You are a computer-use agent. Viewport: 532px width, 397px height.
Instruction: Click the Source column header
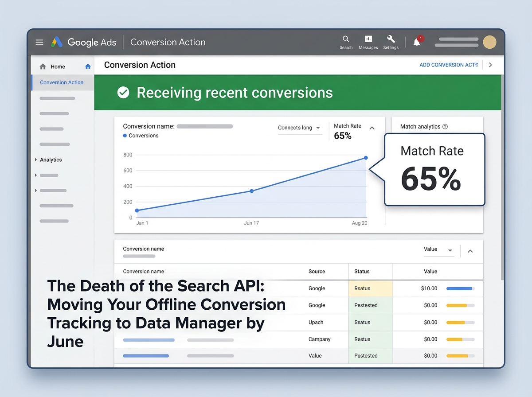point(317,272)
